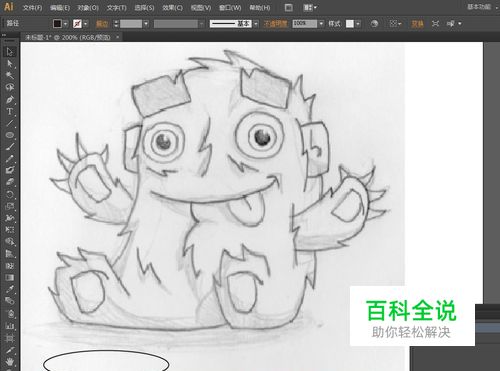Select the Eraser tool

pos(10,182)
